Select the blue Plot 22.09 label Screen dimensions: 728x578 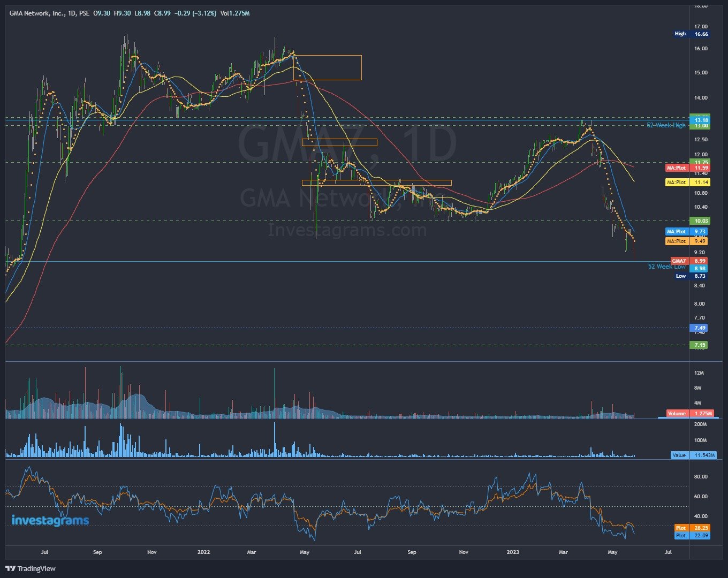692,536
